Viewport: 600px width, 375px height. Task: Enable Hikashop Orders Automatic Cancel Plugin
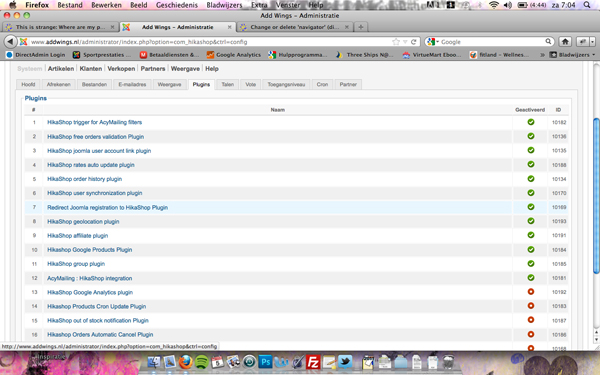[531, 334]
